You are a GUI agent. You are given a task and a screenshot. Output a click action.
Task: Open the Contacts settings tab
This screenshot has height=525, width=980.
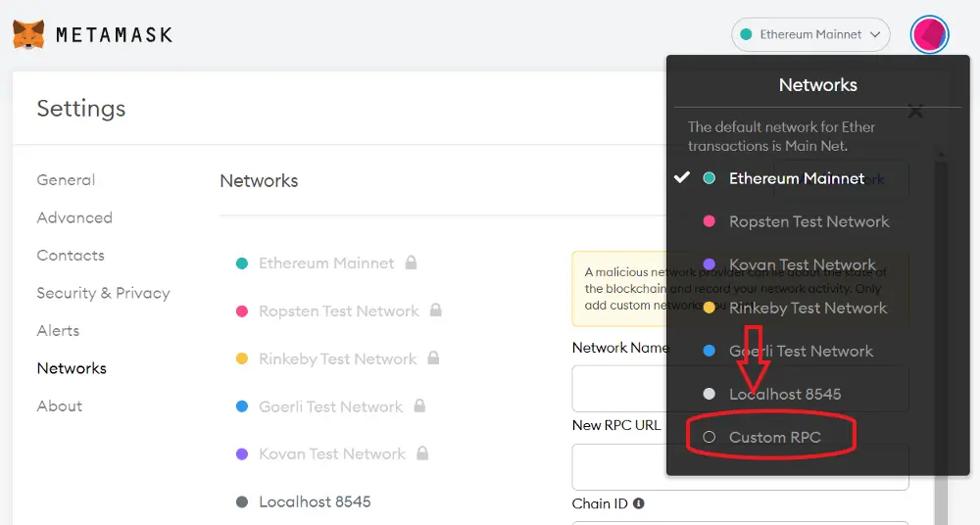(71, 255)
